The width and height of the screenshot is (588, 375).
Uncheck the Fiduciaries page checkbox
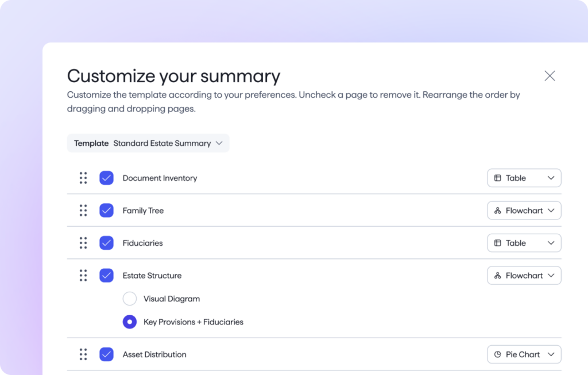(106, 243)
